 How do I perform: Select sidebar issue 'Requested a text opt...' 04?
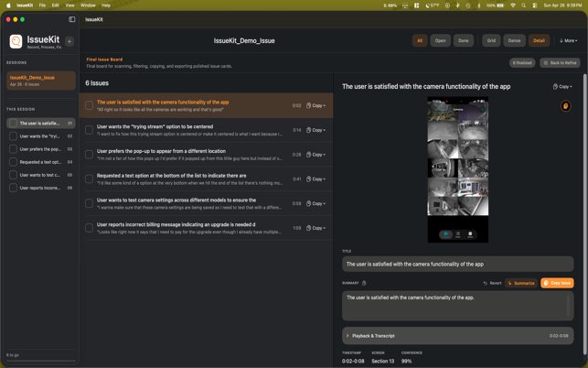click(x=41, y=162)
